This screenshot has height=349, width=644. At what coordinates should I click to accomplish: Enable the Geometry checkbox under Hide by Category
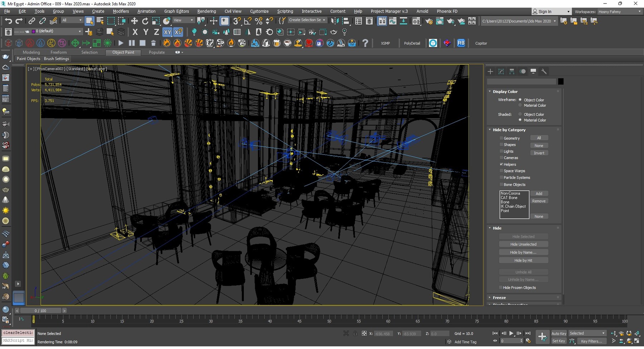point(502,138)
